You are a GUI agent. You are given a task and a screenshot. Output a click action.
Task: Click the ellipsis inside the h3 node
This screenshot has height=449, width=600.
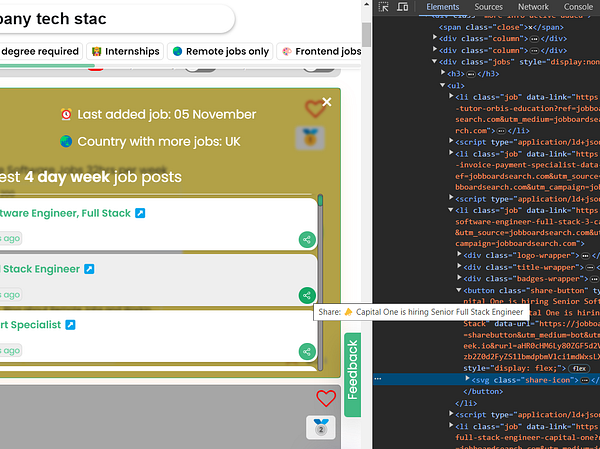[x=471, y=74]
